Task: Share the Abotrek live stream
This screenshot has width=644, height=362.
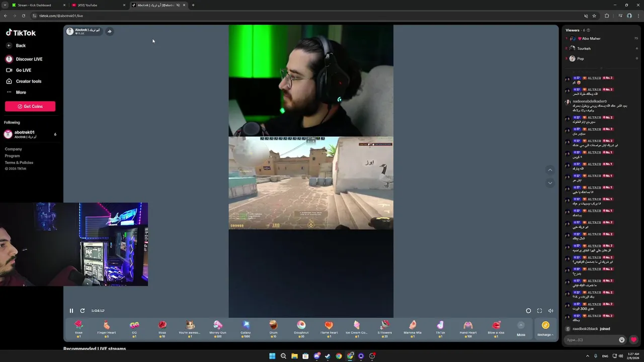Action: (109, 31)
